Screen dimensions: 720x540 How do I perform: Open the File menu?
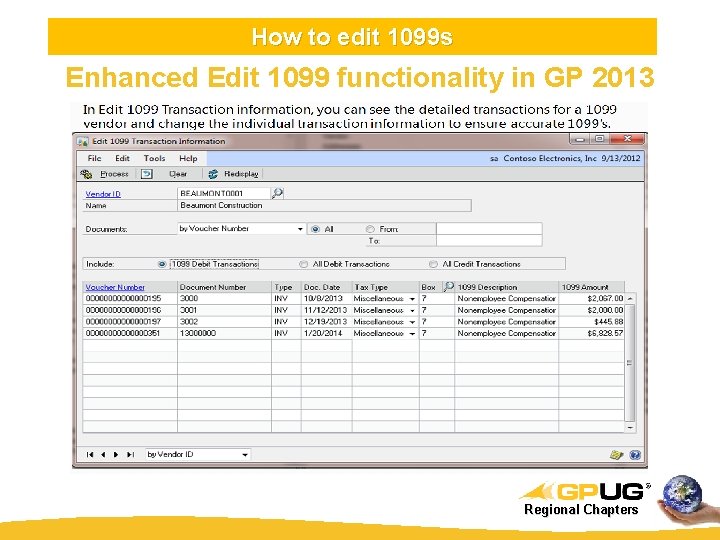[94, 158]
